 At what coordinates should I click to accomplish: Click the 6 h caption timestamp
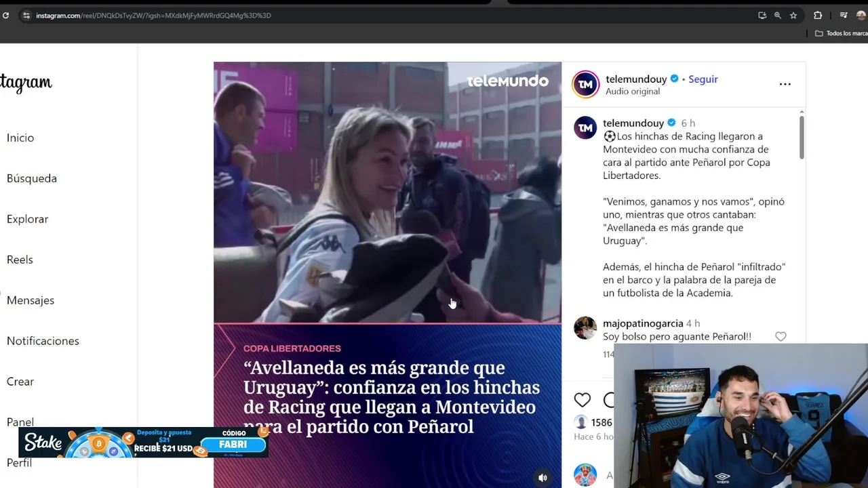pos(688,123)
